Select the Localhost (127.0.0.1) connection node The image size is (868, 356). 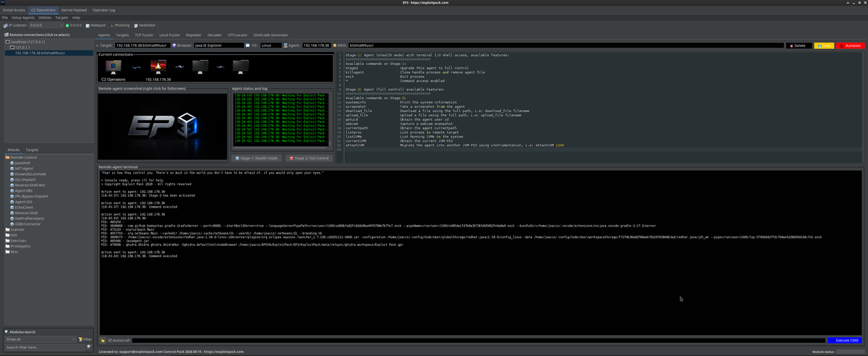25,42
